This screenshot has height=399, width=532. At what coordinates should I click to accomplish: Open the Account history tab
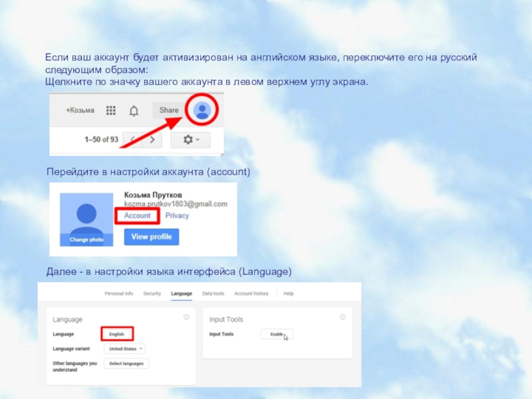pos(251,293)
